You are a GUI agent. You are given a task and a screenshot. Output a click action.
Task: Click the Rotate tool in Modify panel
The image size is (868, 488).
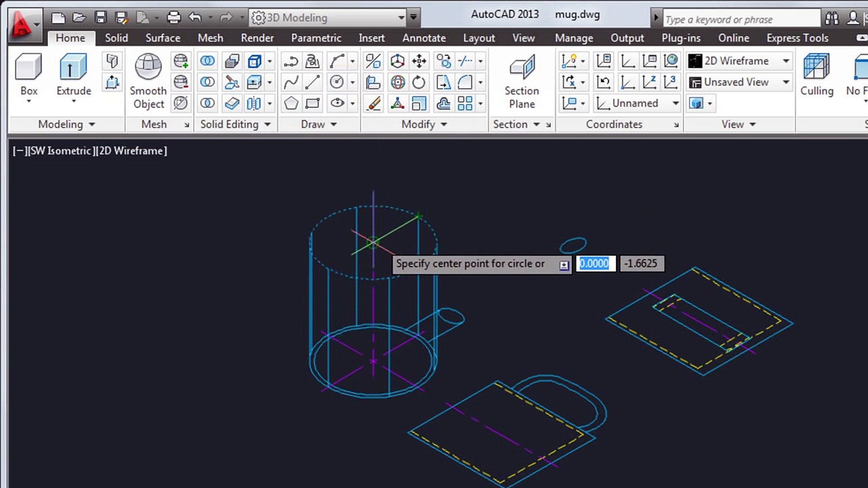(x=419, y=82)
